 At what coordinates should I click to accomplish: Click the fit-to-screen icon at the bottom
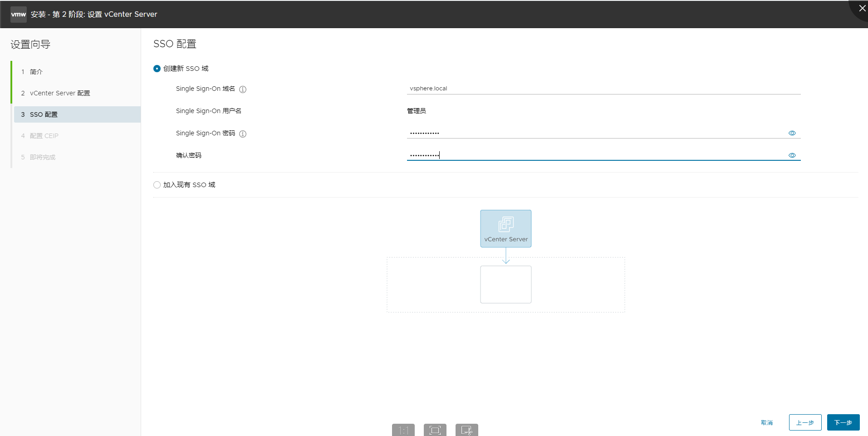[x=435, y=430]
